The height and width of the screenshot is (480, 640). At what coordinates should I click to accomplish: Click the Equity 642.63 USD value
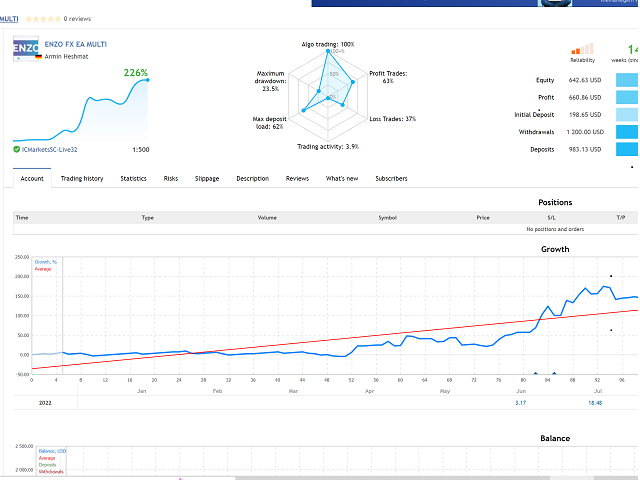(x=585, y=80)
